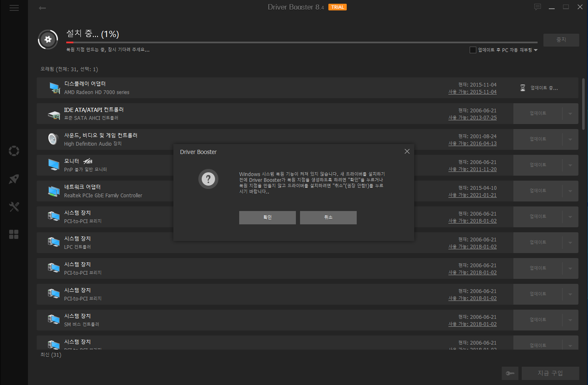Open available version link 2013-07-25
The height and width of the screenshot is (385, 588).
coord(473,118)
